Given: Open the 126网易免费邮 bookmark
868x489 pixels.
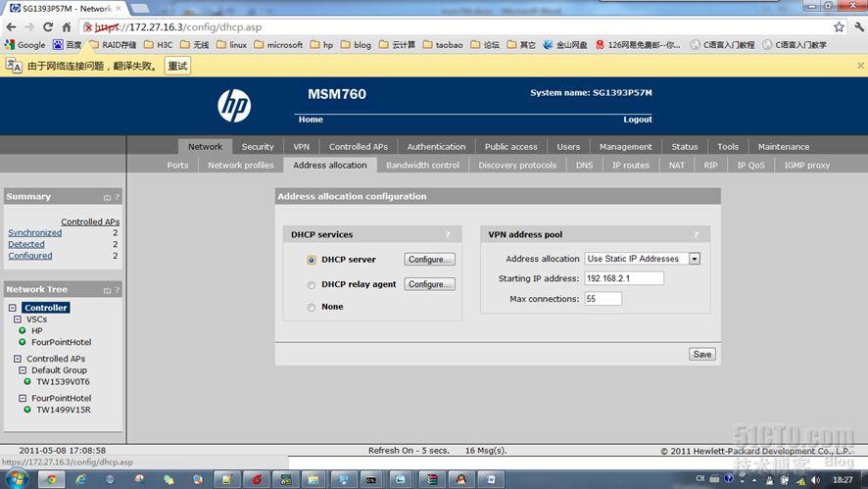Looking at the screenshot, I should point(638,45).
